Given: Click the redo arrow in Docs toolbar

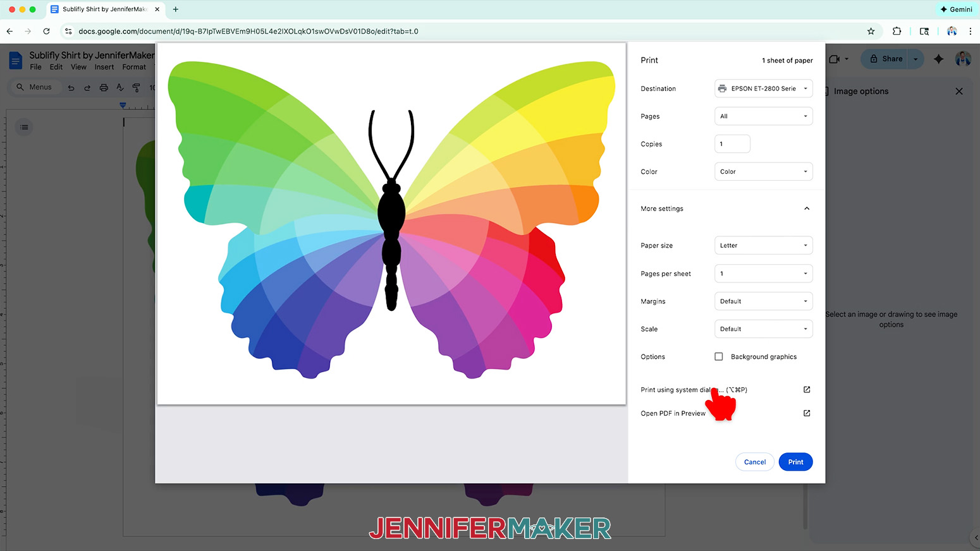Looking at the screenshot, I should pos(87,88).
